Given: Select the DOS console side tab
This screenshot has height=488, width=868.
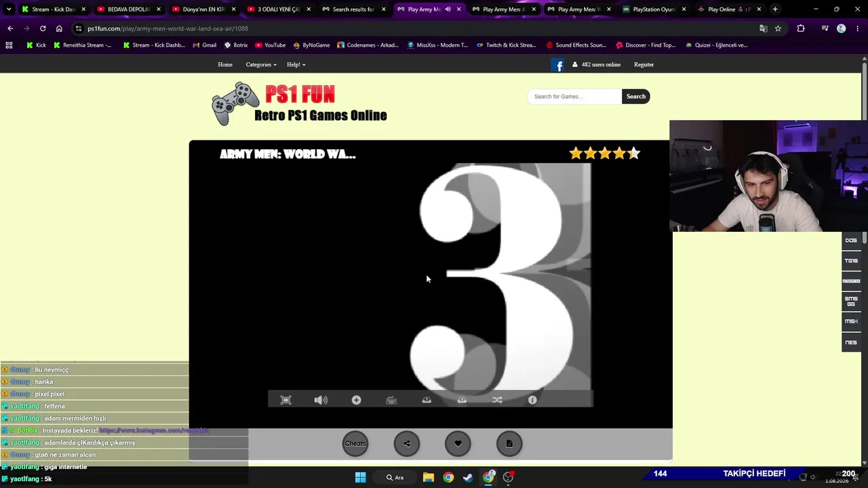Looking at the screenshot, I should point(851,241).
